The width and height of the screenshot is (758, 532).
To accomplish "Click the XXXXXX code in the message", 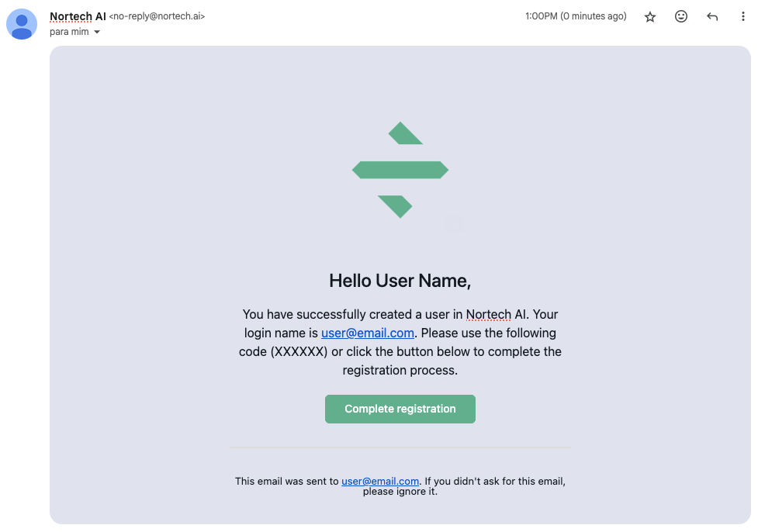I will pos(298,351).
